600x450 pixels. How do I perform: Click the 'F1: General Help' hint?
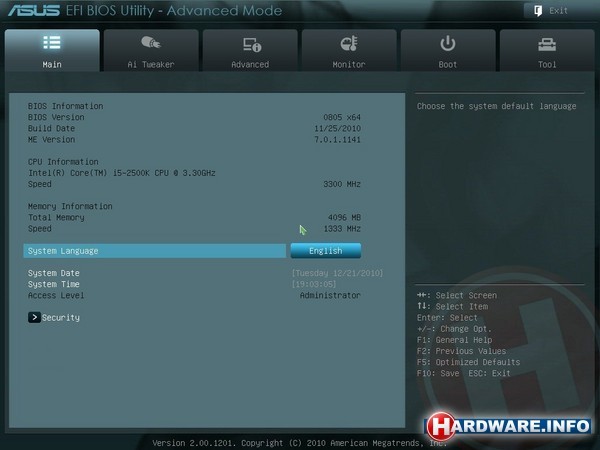tap(454, 340)
